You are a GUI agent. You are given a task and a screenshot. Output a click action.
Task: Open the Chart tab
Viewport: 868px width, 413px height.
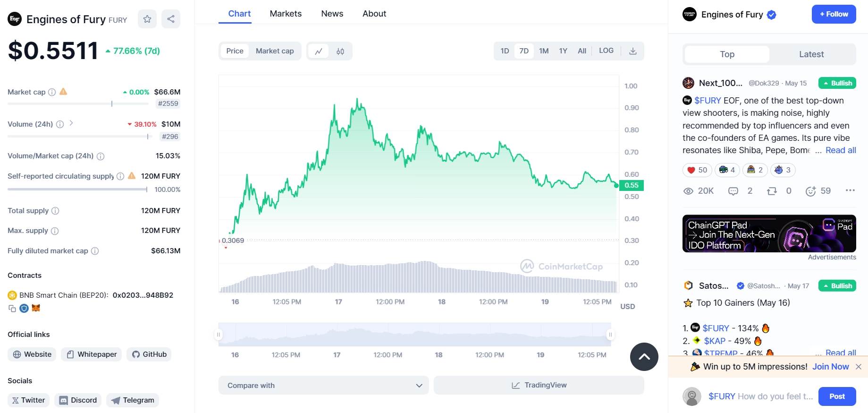point(239,14)
